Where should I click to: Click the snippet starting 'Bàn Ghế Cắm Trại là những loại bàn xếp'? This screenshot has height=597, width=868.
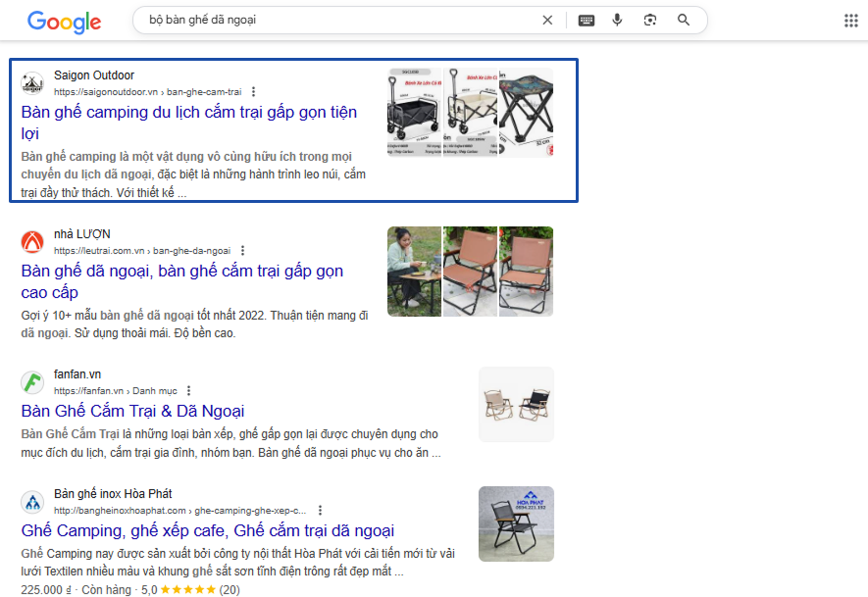click(x=230, y=443)
